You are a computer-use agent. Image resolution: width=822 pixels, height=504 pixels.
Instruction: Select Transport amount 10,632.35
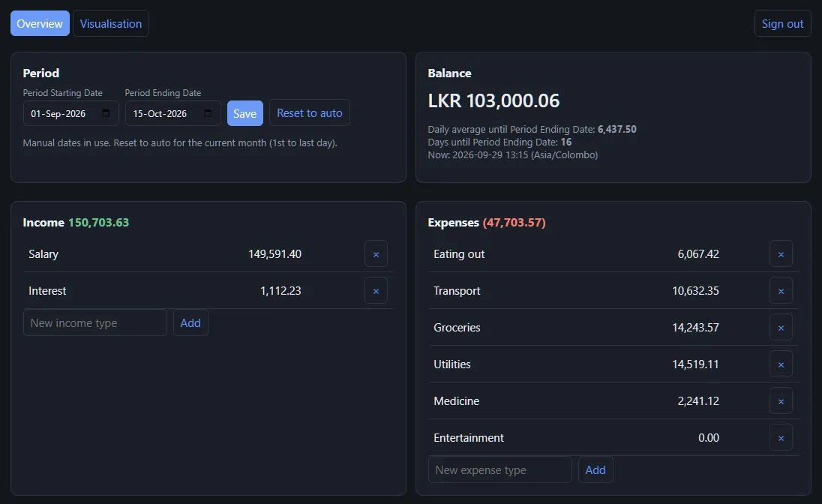click(x=695, y=291)
